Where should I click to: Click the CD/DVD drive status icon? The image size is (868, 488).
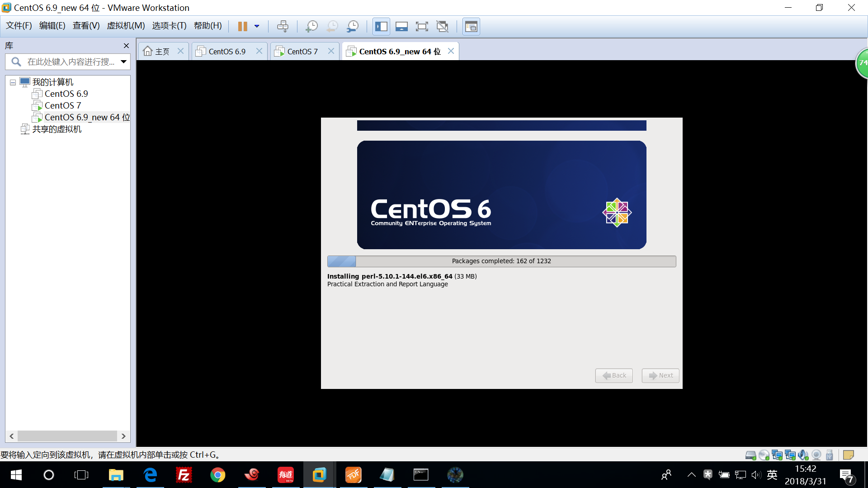764,455
